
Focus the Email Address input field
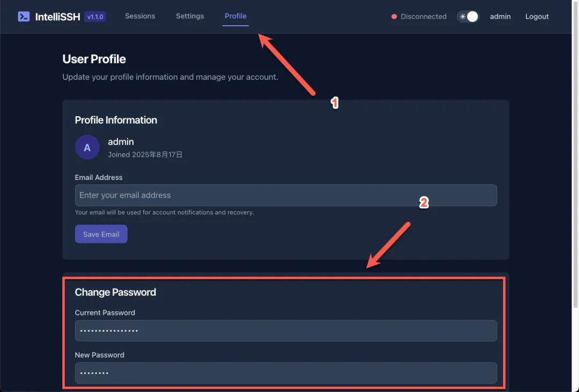point(286,195)
